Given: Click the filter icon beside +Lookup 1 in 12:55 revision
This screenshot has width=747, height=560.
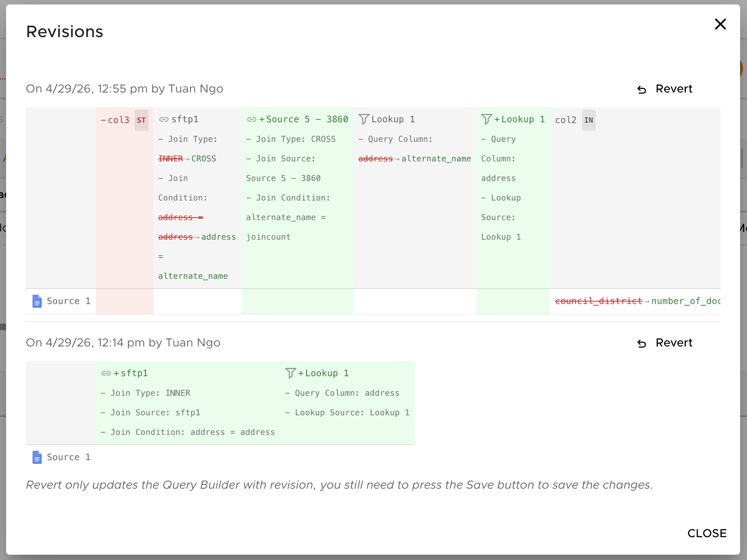Looking at the screenshot, I should click(486, 119).
